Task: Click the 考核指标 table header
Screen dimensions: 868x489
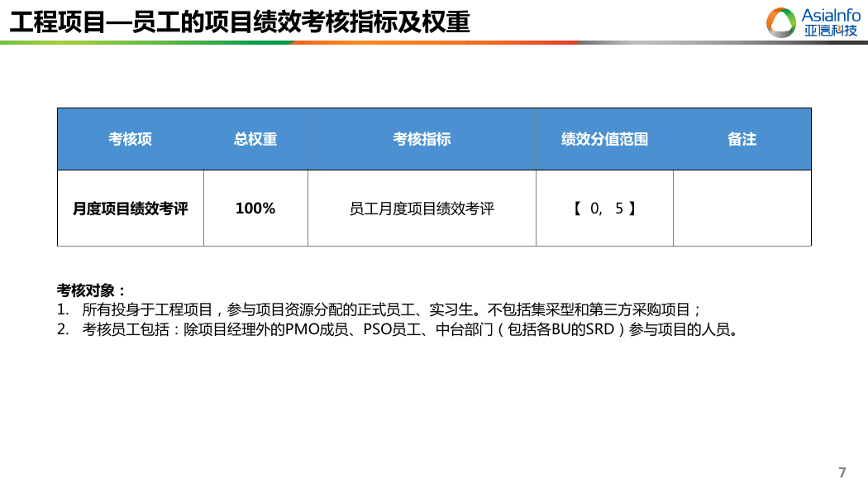Action: tap(422, 139)
